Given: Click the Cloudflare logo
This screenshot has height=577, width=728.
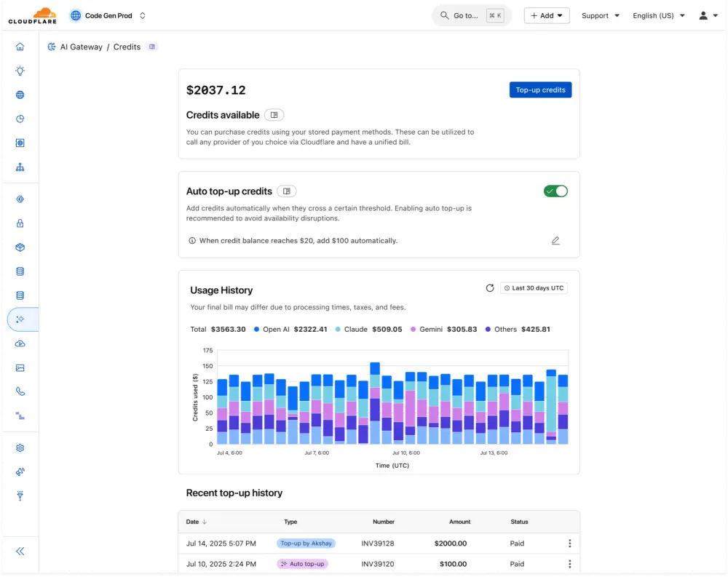Looking at the screenshot, I should pyautogui.click(x=32, y=15).
